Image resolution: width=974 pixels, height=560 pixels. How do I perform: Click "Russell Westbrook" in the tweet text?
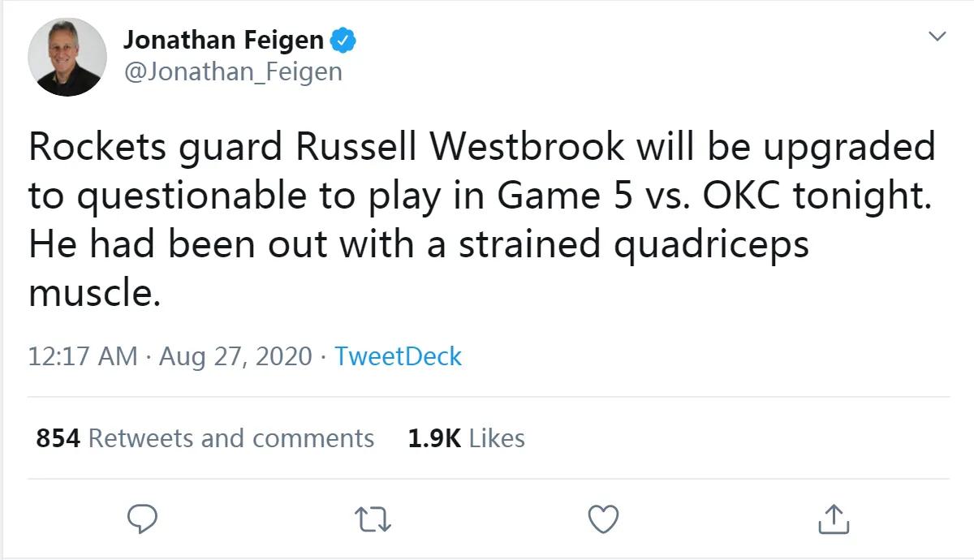point(459,147)
